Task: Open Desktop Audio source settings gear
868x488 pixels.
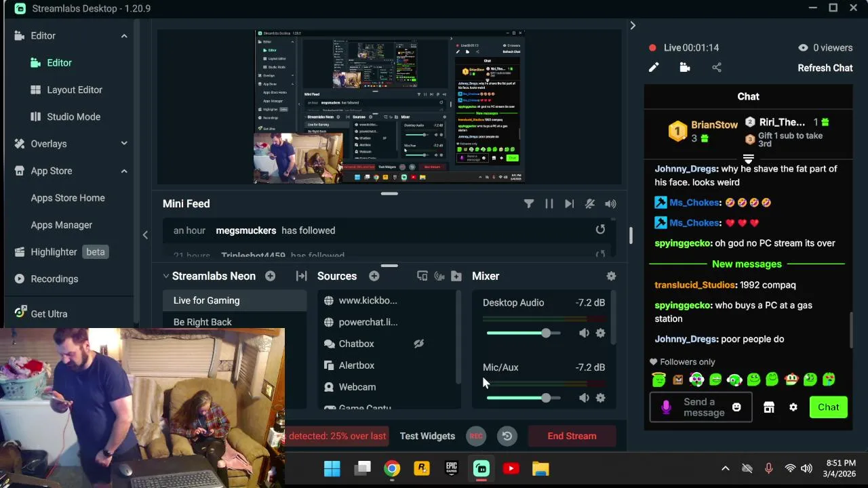Action: [600, 333]
